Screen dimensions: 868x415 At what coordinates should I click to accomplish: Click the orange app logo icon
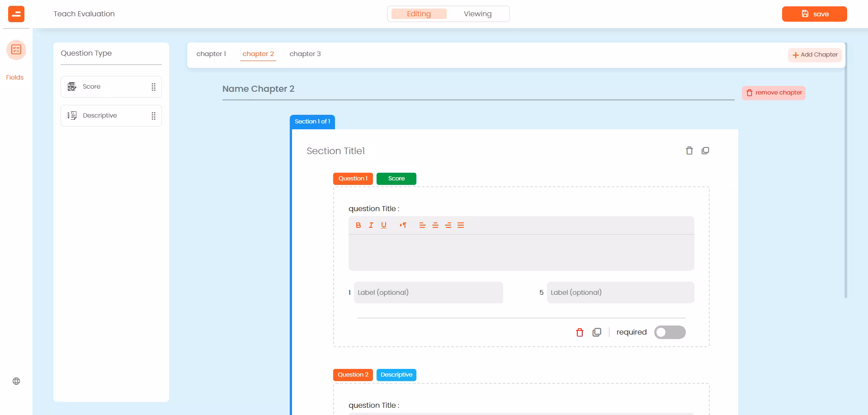[16, 14]
